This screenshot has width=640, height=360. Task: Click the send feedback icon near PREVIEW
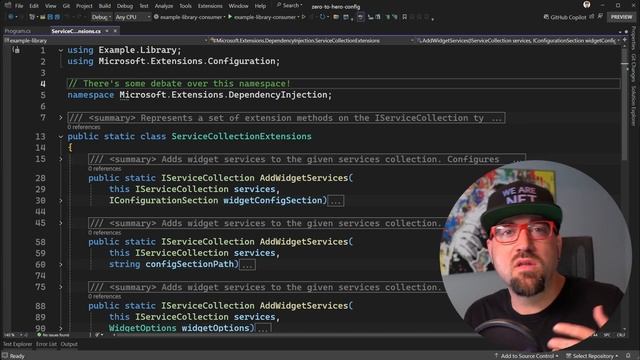click(x=600, y=17)
